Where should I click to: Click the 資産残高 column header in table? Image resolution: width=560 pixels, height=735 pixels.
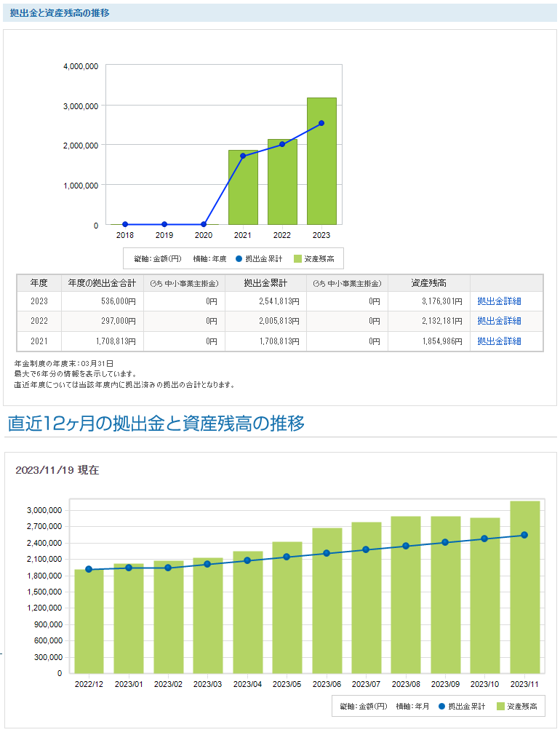428,282
